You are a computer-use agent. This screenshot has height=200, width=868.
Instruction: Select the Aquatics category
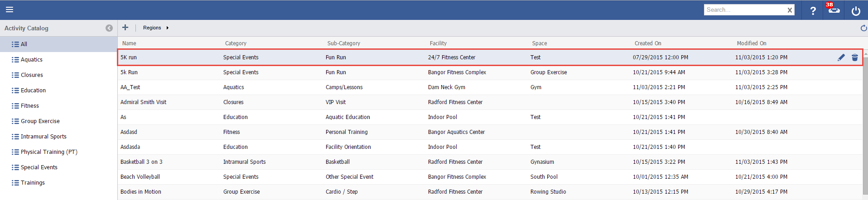click(x=32, y=60)
